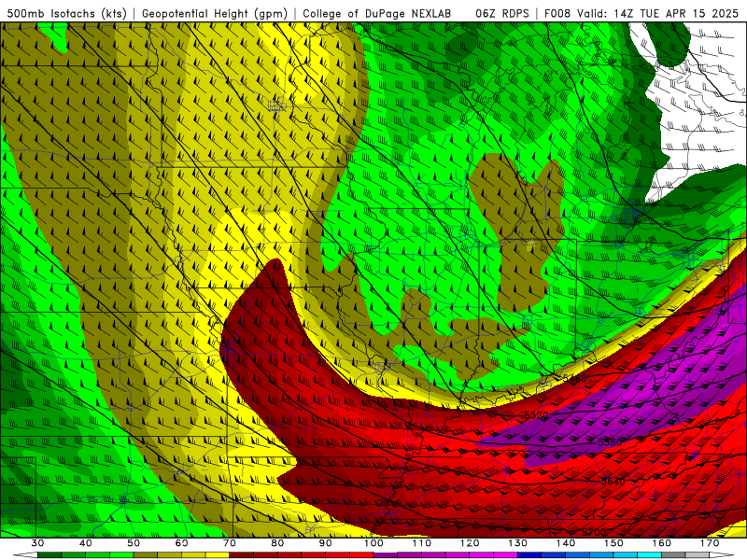Select the dark green legend swatch below 30
This screenshot has height=560, width=747.
coord(49,555)
